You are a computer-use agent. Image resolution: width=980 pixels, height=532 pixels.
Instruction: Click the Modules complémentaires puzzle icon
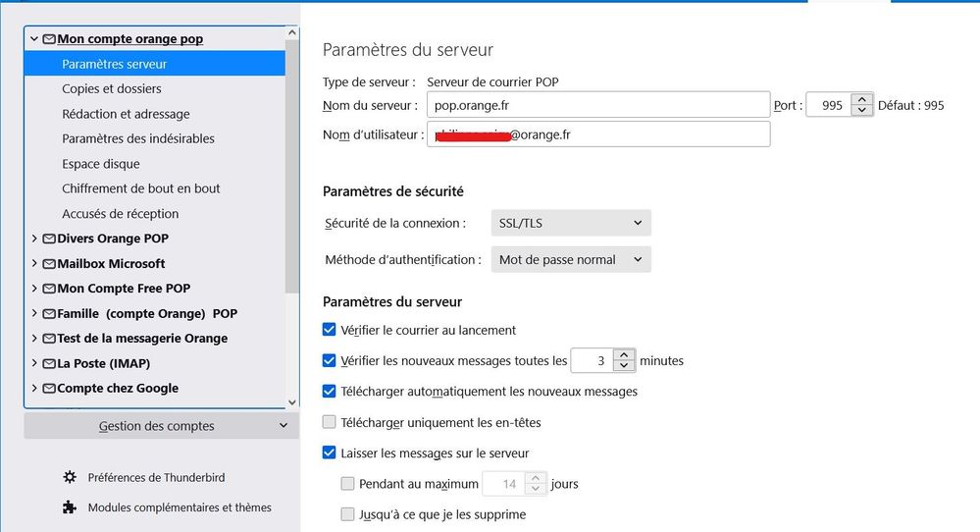[70, 507]
